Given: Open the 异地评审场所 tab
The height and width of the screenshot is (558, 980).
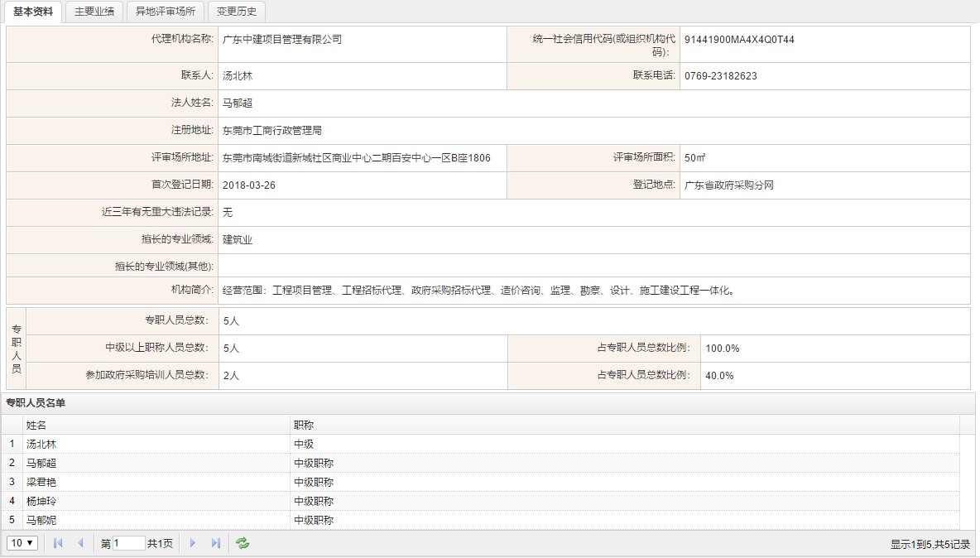Looking at the screenshot, I should point(166,12).
